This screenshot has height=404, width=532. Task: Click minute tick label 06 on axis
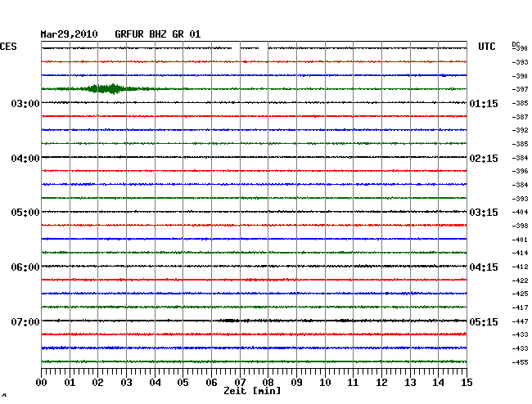211,383
